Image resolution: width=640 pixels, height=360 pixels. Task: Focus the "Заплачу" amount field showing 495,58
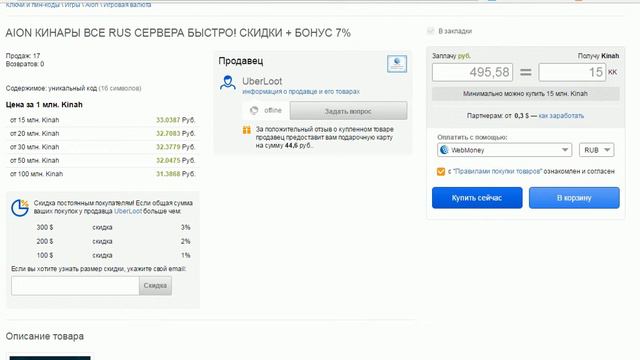point(472,72)
